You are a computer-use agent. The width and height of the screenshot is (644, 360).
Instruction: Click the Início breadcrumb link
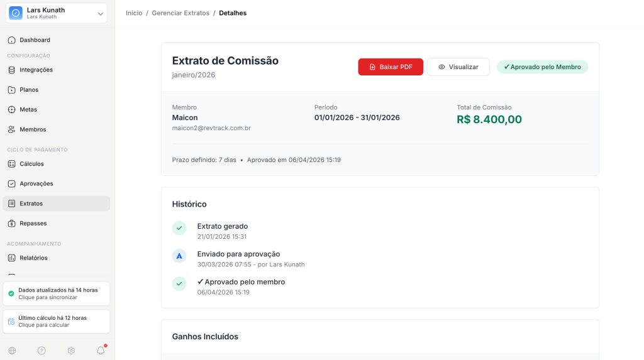[134, 13]
